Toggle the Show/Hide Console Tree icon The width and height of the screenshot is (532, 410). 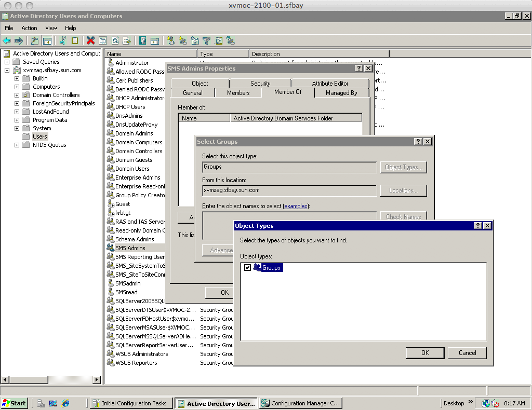pos(47,40)
